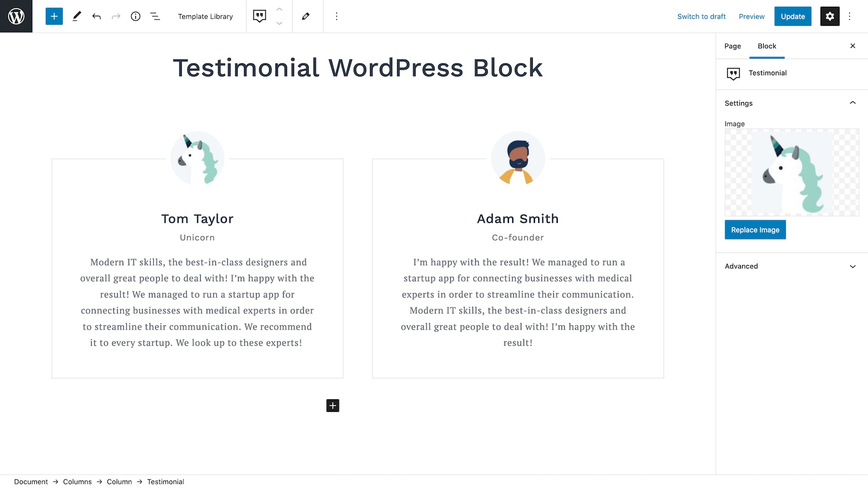Click the Co-founder position text
The image size is (868, 488).
pos(518,237)
